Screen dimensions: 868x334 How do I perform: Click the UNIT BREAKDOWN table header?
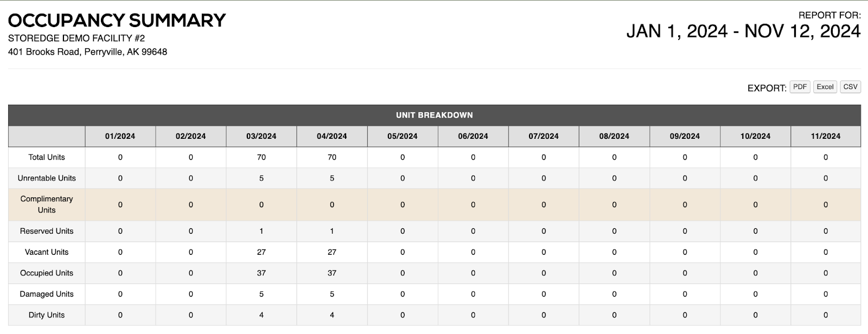(x=434, y=115)
